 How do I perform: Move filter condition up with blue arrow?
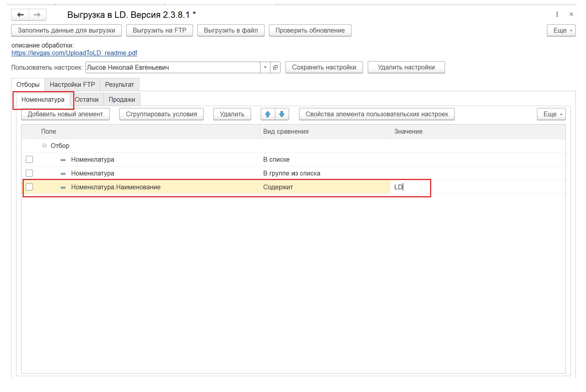[x=268, y=114]
